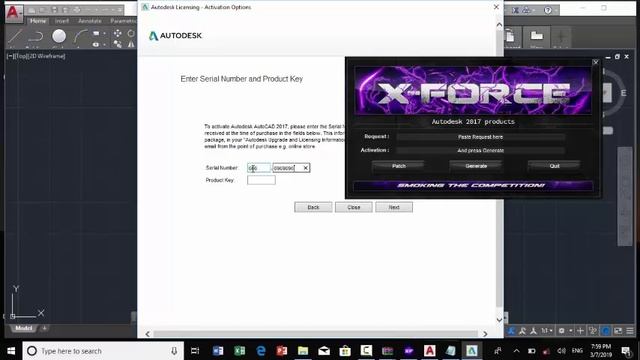Click the Generate button in X-Force window
This screenshot has height=360, width=640.
coord(476,166)
